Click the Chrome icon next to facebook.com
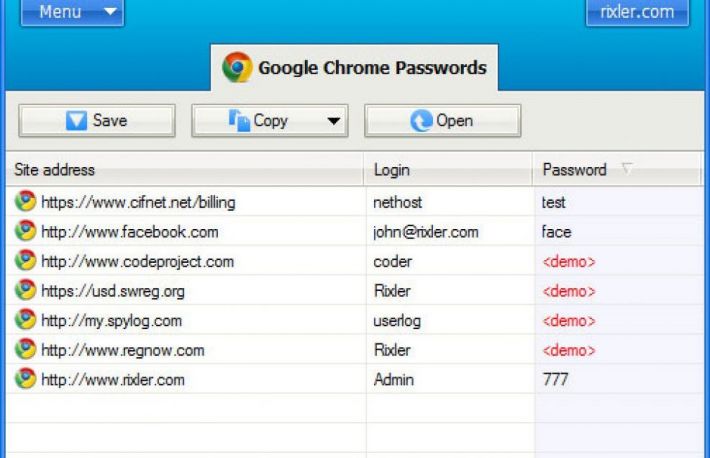710x458 pixels. click(25, 232)
